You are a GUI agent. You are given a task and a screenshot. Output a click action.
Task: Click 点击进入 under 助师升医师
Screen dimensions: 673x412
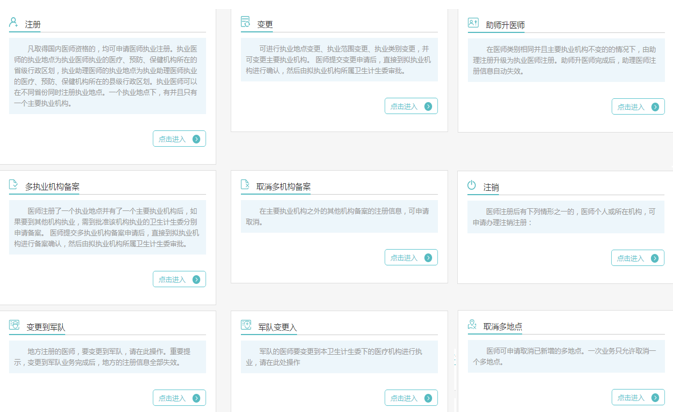click(638, 106)
